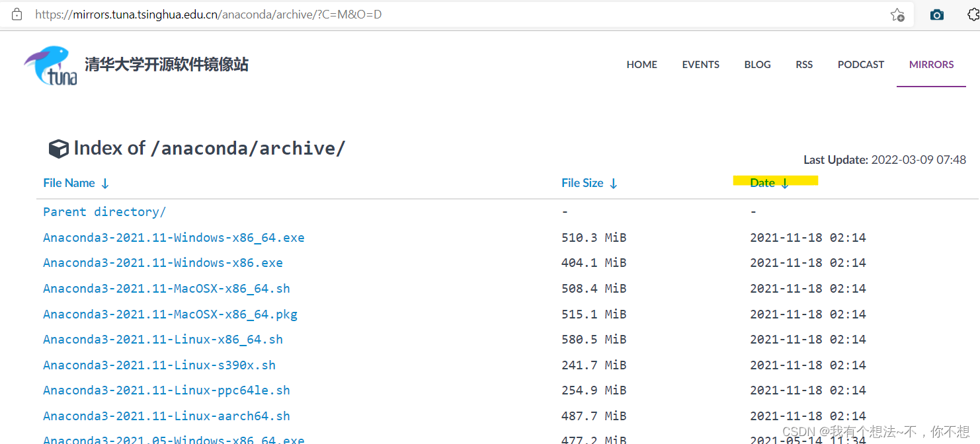
Task: Open the HOME navigation item
Action: coord(642,65)
